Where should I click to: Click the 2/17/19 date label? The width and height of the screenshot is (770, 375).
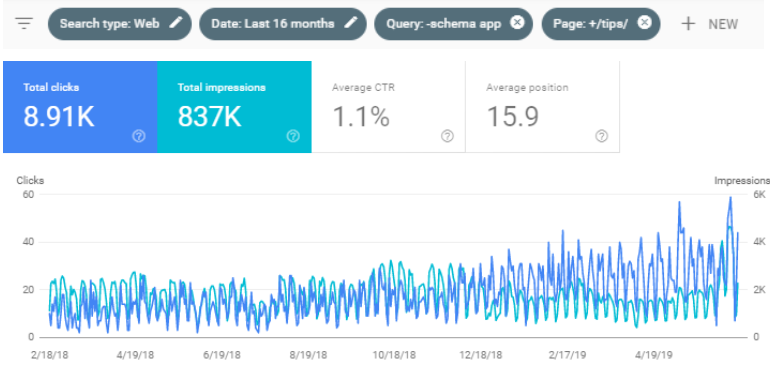pos(568,355)
